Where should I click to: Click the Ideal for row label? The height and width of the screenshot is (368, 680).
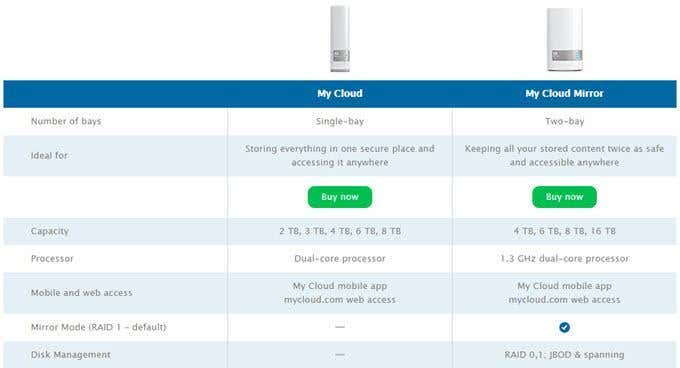click(x=49, y=156)
